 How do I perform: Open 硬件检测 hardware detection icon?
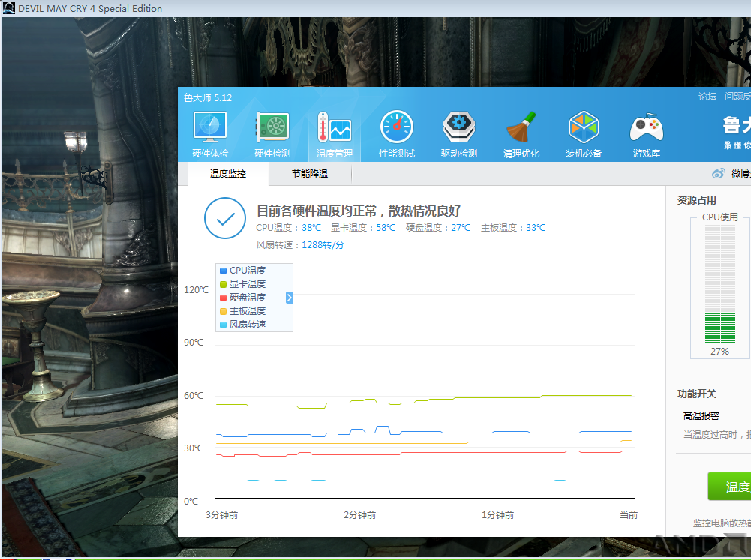[x=272, y=127]
